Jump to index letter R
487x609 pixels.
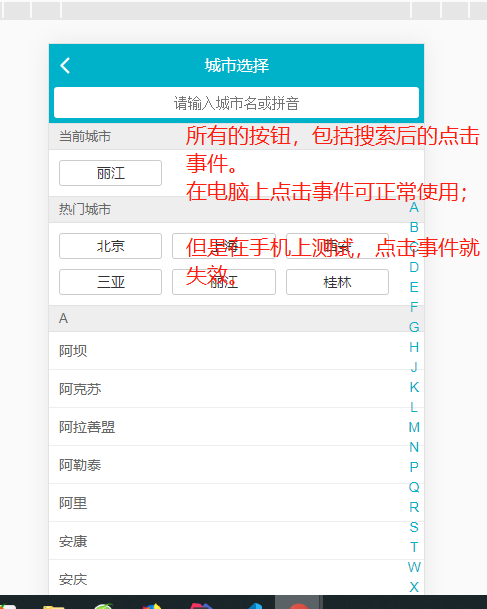click(414, 507)
